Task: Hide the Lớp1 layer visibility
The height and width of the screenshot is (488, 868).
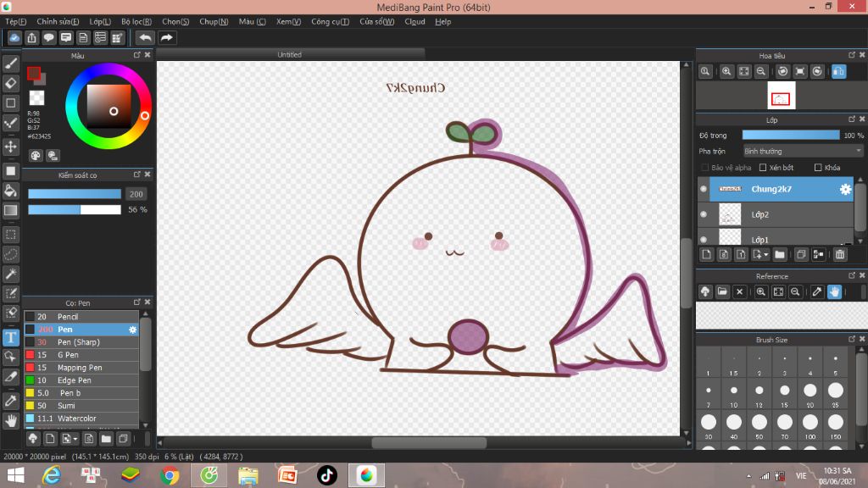Action: point(704,240)
